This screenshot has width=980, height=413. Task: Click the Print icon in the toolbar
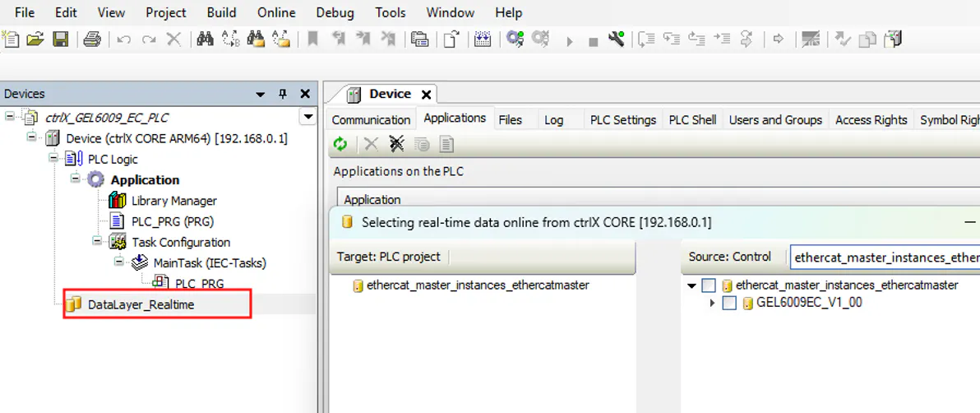click(91, 39)
